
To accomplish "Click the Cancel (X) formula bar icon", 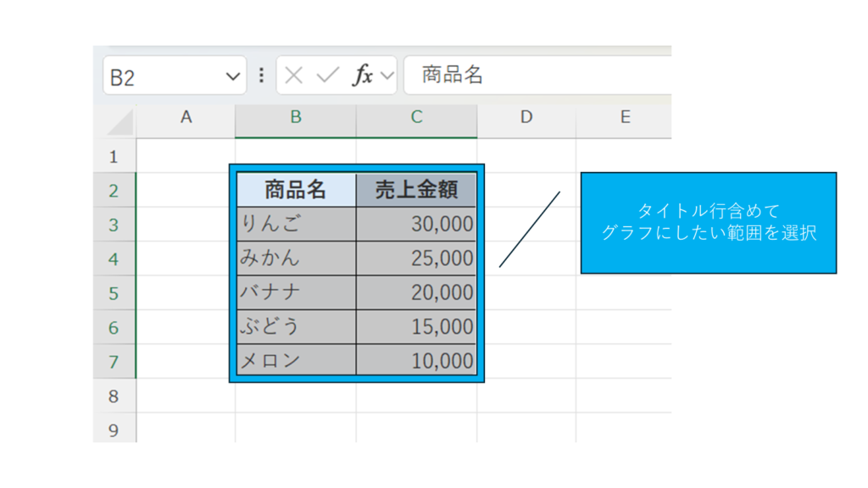I will (293, 76).
